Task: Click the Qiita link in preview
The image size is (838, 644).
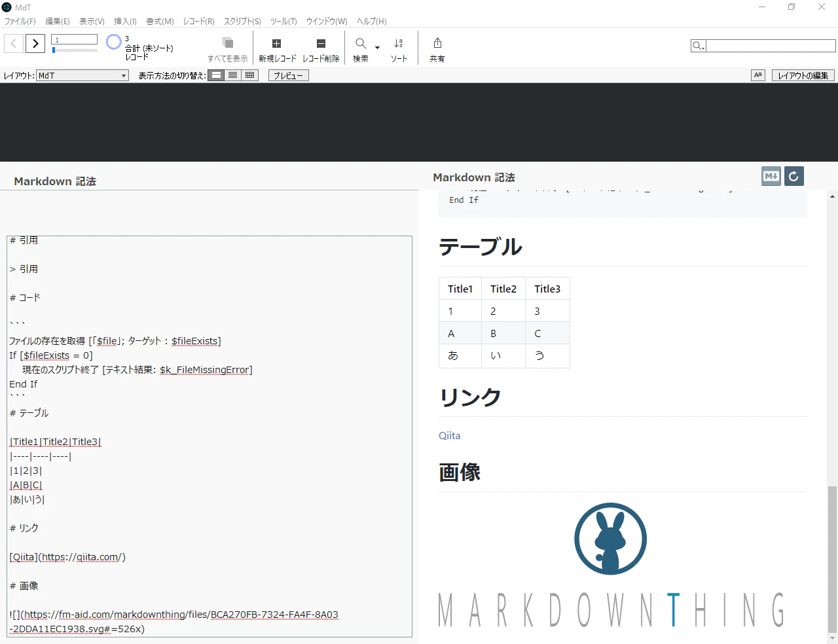Action: pyautogui.click(x=450, y=436)
